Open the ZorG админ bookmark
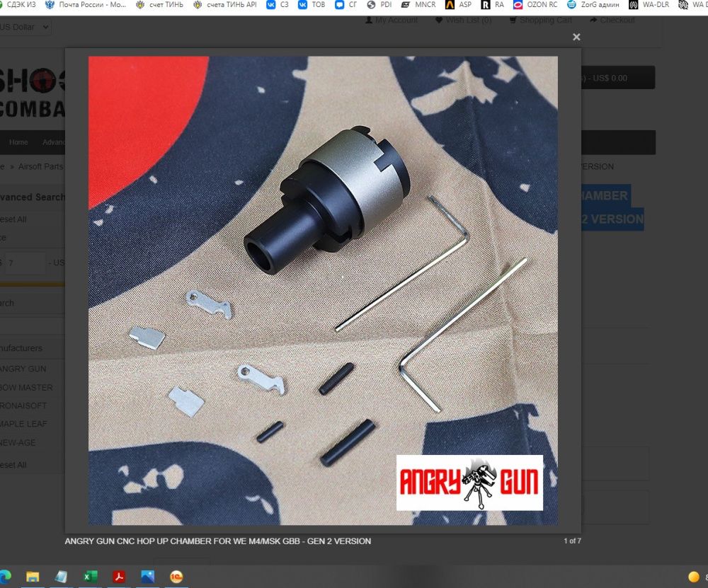Image resolution: width=708 pixels, height=588 pixels. 593,5
